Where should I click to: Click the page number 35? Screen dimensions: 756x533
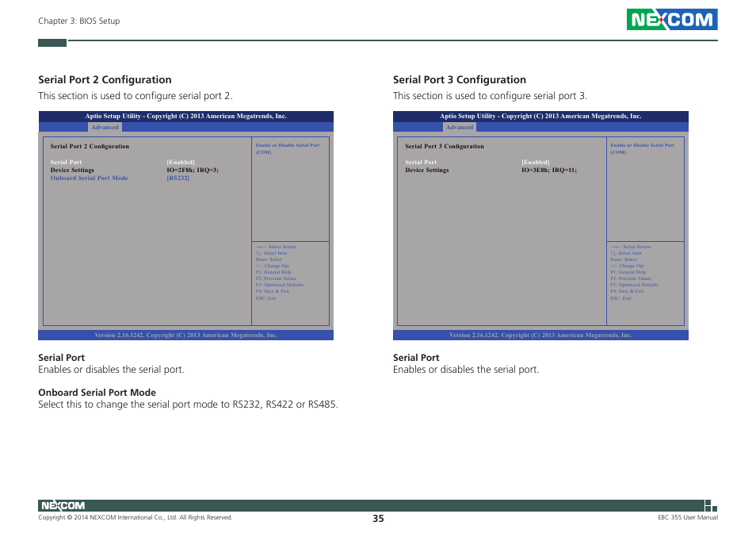(378, 519)
